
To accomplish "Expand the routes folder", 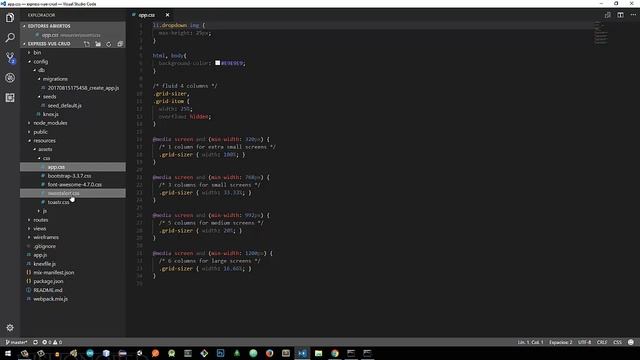I will point(41,220).
